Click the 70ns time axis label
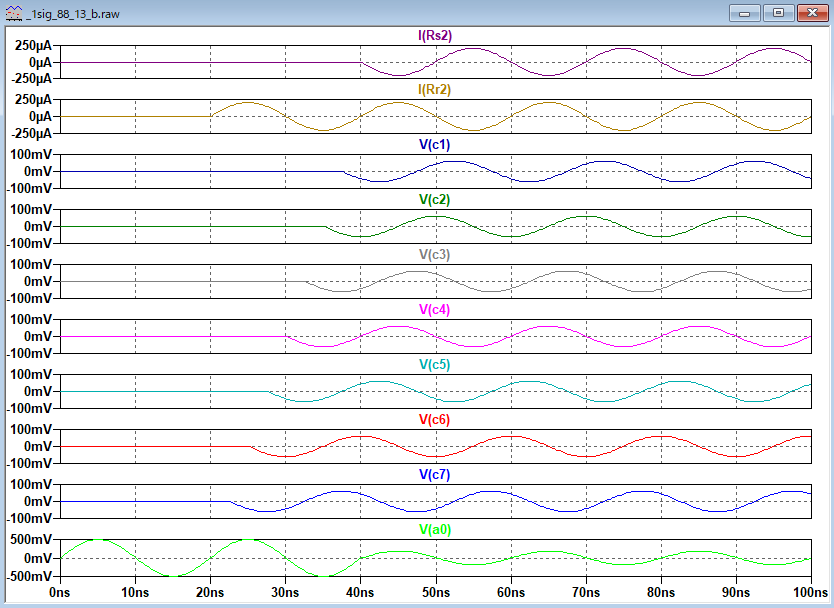 tap(586, 593)
